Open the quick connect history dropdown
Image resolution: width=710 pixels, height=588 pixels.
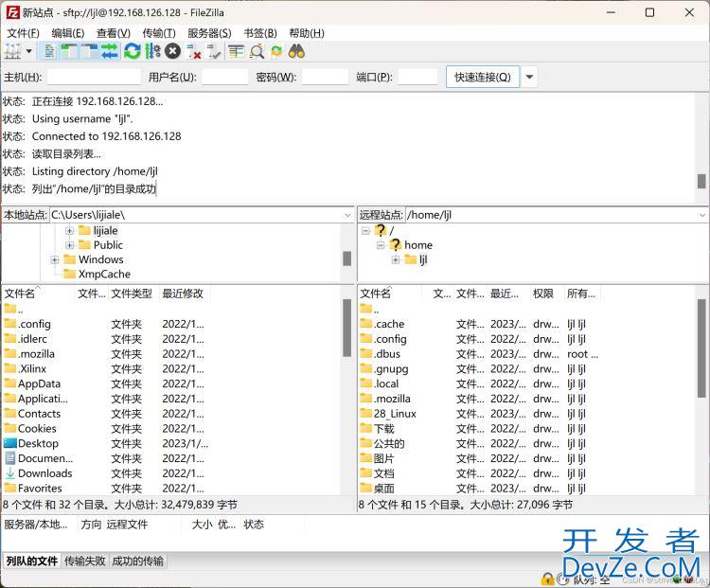click(x=529, y=77)
